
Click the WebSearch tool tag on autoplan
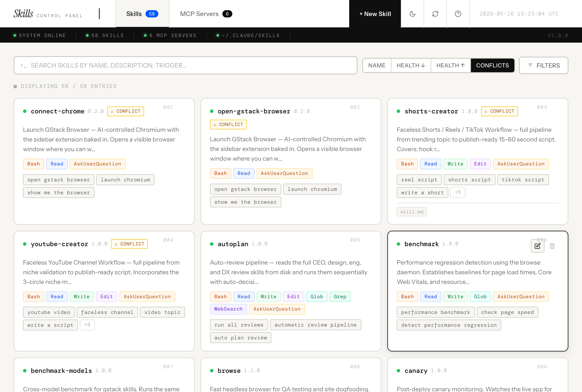[x=228, y=309]
